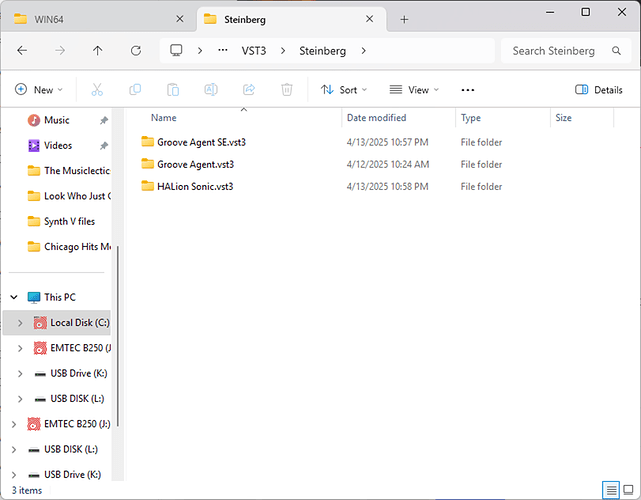Select USB DISK (L:) nested under This PC

[x=69, y=399]
